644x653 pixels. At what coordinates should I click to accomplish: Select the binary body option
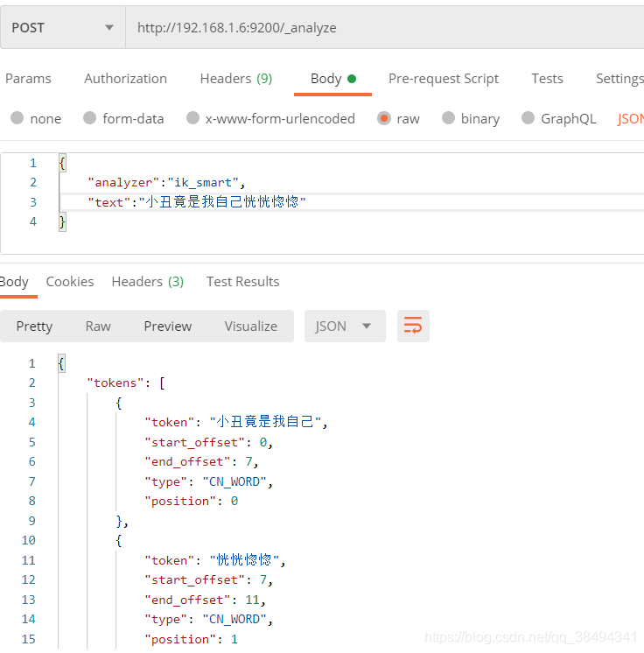click(x=449, y=119)
